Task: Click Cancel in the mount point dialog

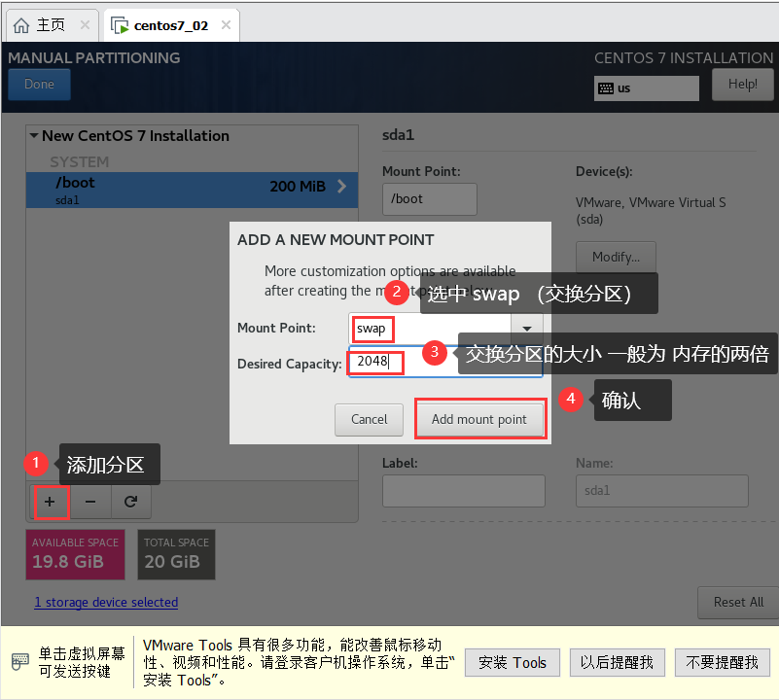Action: [x=370, y=420]
